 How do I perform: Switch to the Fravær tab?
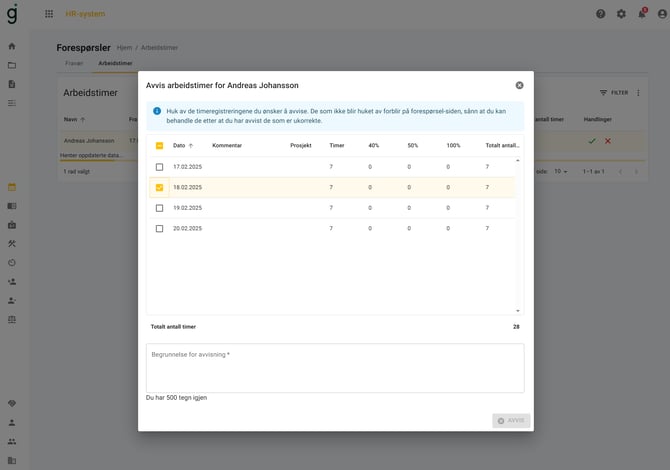(73, 63)
